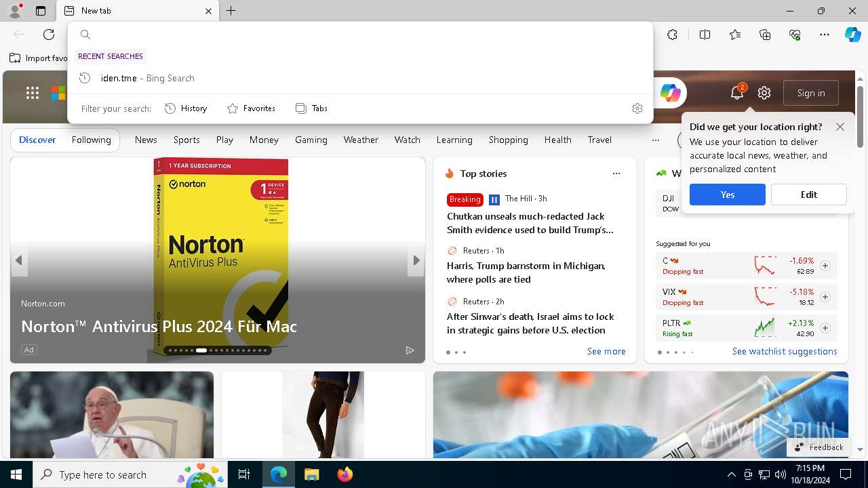Read After Sinwar's death Israel story
868x488 pixels.
tap(530, 323)
